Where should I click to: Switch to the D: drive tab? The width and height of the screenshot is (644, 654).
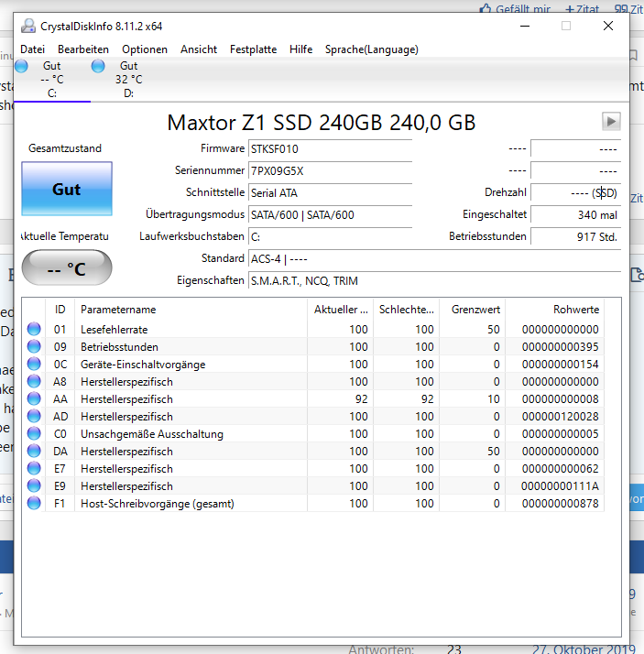coord(129,80)
